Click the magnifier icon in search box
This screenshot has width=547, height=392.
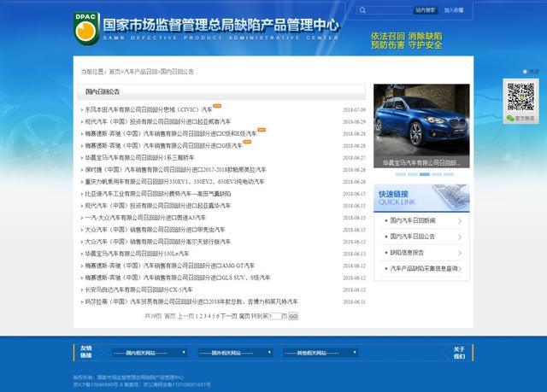362,10
